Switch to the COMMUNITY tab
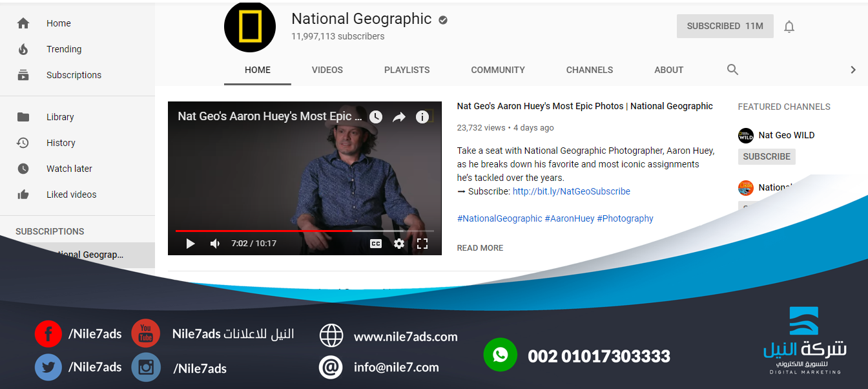This screenshot has height=389, width=868. point(498,70)
